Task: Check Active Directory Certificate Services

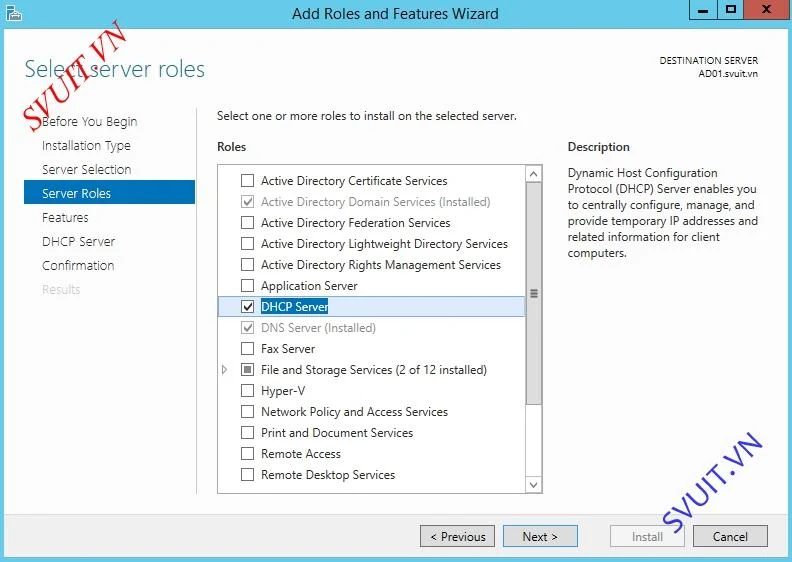Action: [248, 180]
